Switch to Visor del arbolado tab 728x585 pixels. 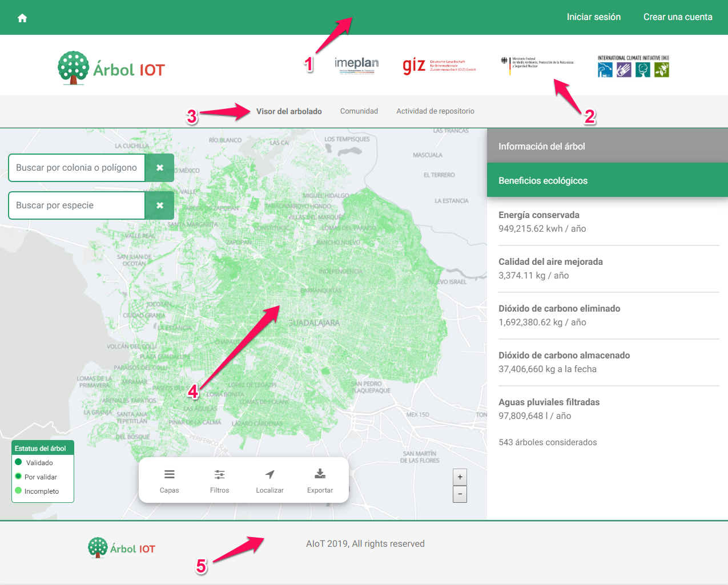tap(289, 111)
